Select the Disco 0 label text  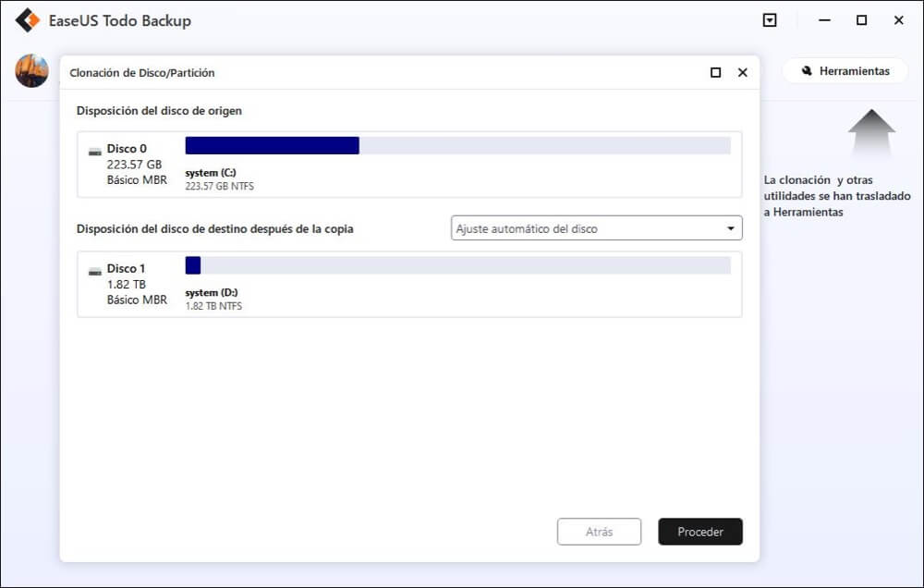click(x=127, y=149)
